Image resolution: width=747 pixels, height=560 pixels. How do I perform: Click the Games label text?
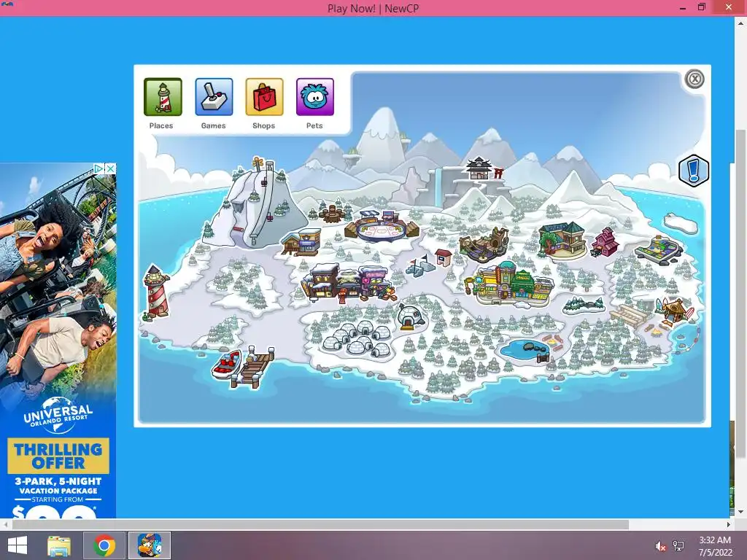214,125
